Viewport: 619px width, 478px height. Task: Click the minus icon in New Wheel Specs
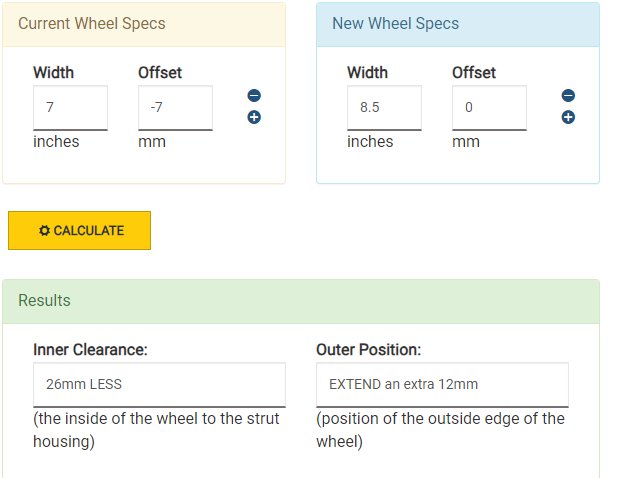(x=568, y=96)
